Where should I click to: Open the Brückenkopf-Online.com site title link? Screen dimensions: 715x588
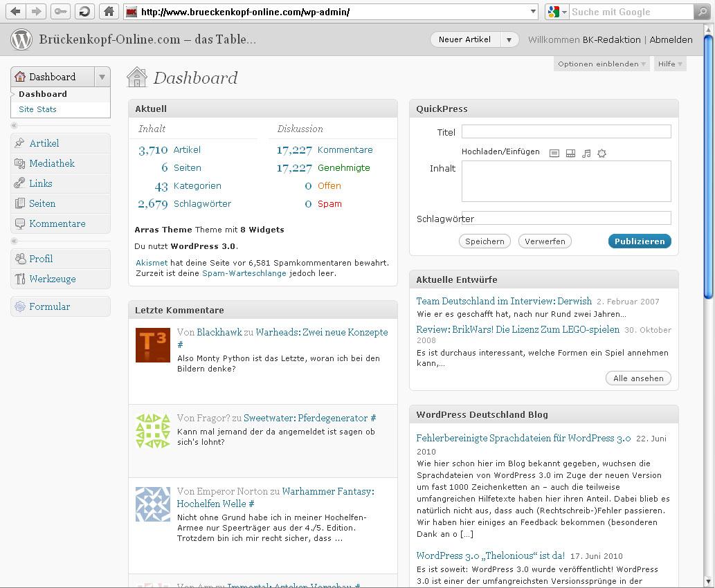(147, 39)
